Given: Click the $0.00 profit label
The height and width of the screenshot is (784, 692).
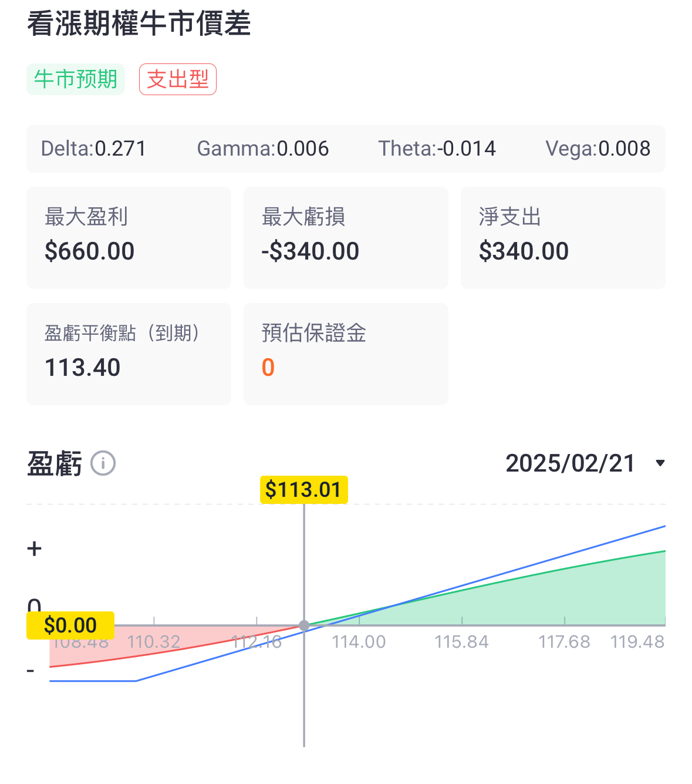Looking at the screenshot, I should 70,625.
